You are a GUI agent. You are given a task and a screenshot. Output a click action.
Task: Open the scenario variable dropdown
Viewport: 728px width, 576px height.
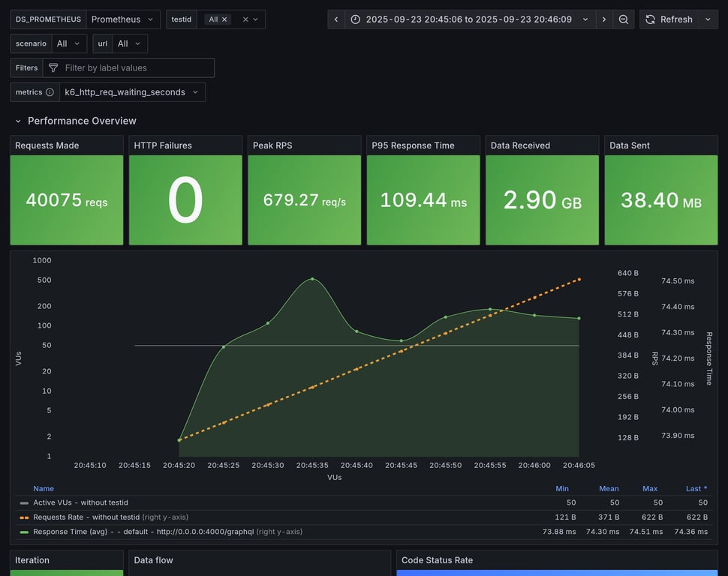[68, 43]
